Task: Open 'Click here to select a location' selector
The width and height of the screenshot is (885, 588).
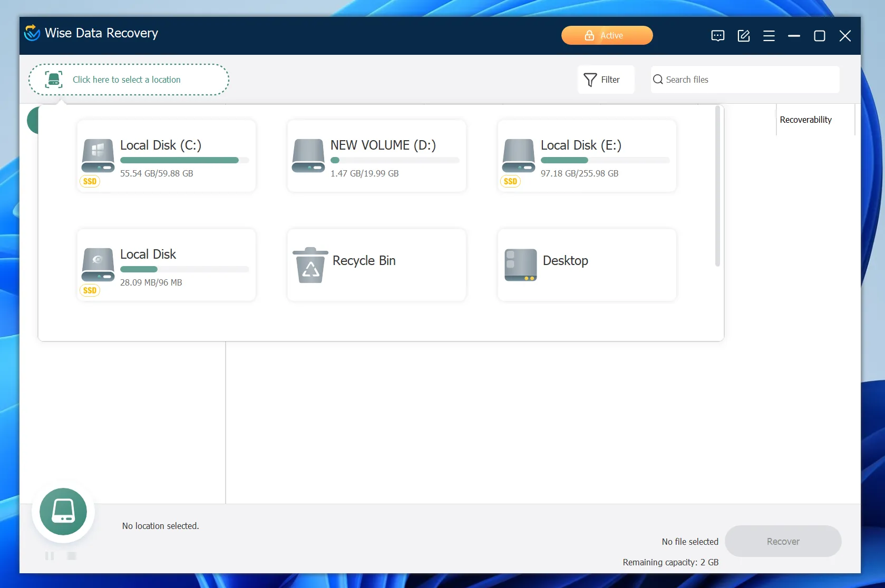Action: (129, 80)
